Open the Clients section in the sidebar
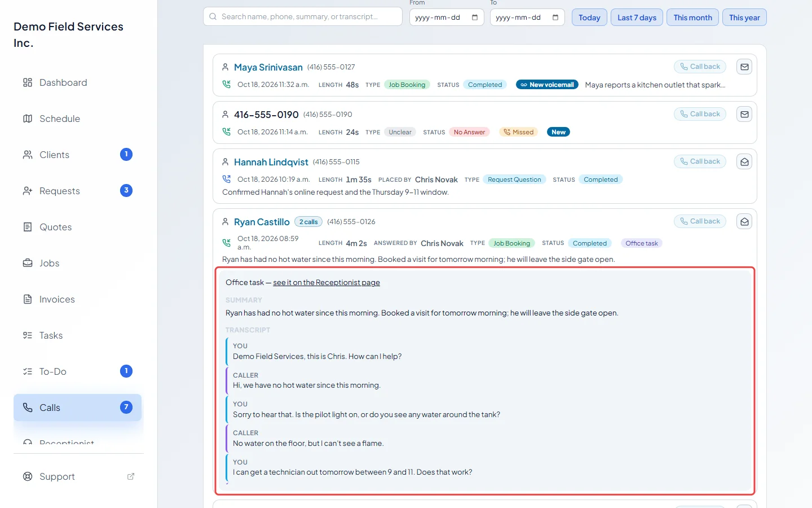This screenshot has height=508, width=812. pyautogui.click(x=77, y=155)
